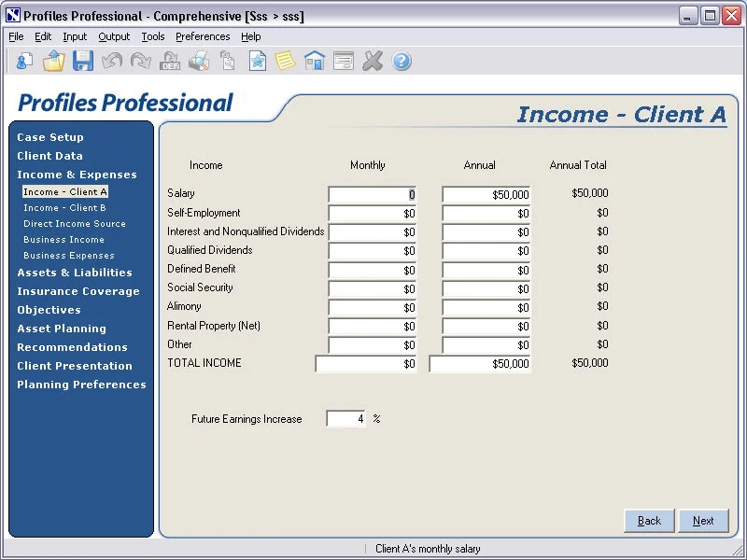Viewport: 747px width, 560px height.
Task: Click the print preview toolbar icon
Action: (x=199, y=61)
